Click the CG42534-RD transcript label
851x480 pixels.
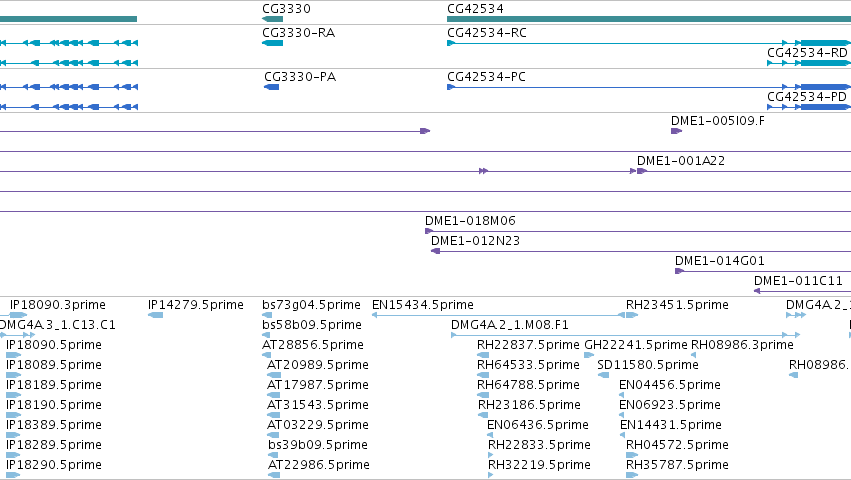coord(807,53)
